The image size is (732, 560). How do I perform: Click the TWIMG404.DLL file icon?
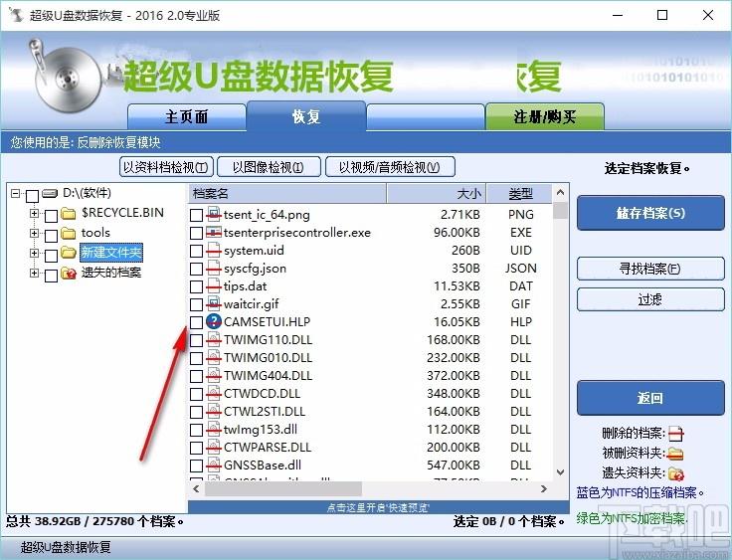[x=214, y=376]
